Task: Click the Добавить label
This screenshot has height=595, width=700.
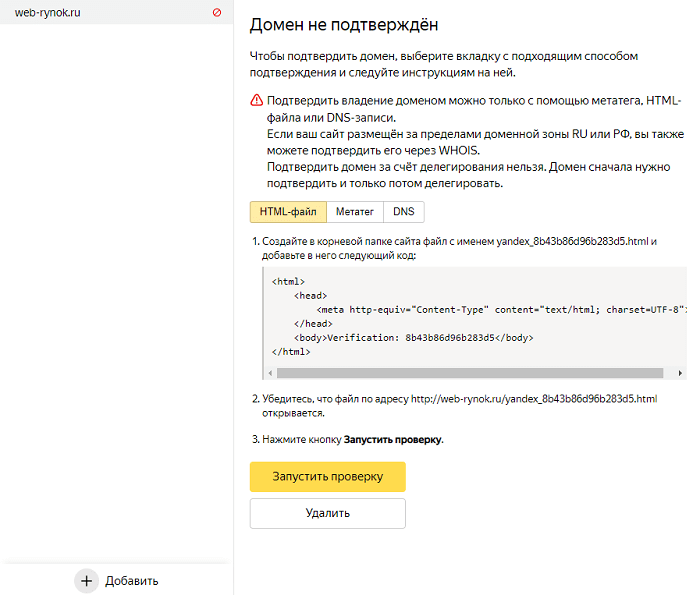Action: pyautogui.click(x=132, y=581)
